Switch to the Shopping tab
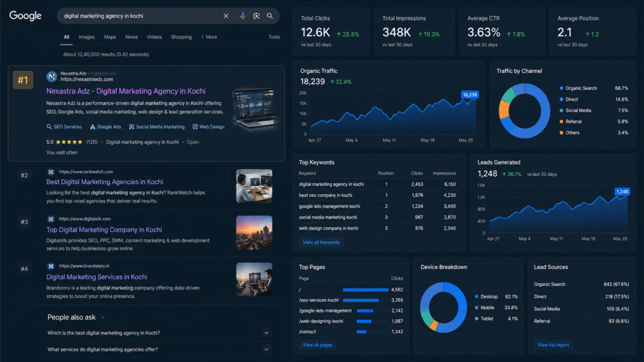 181,37
